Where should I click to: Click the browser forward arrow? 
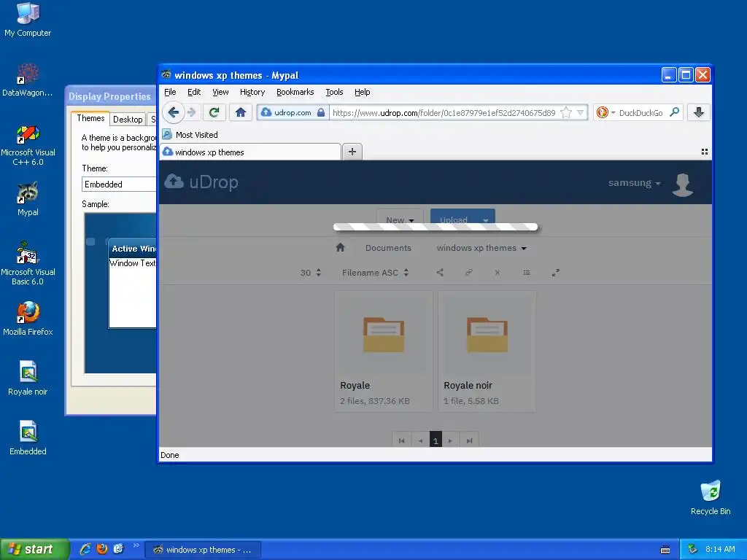point(192,112)
